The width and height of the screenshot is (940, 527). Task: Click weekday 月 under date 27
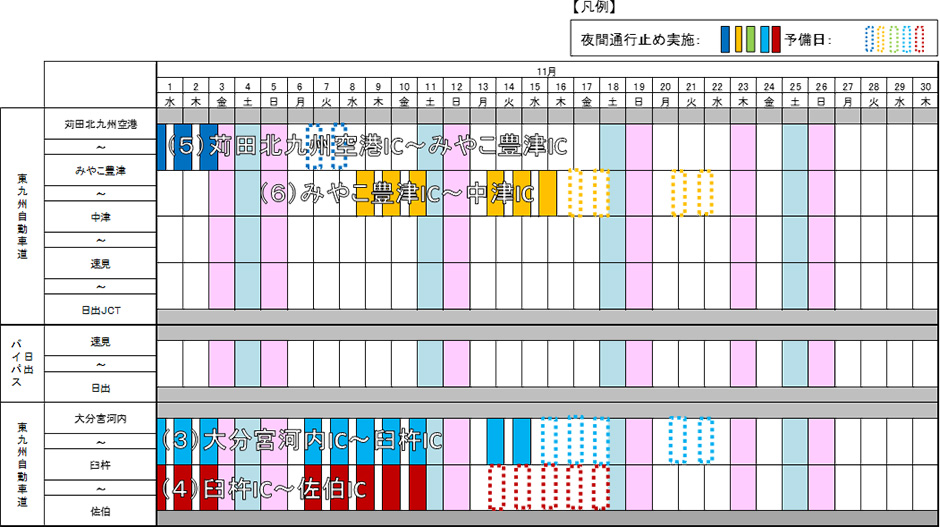coord(848,102)
